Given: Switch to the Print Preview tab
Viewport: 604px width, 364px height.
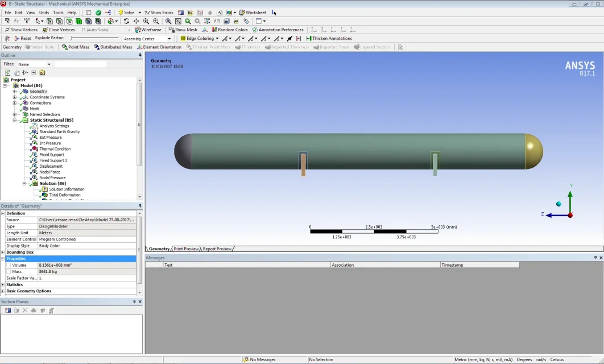Looking at the screenshot, I should click(x=186, y=249).
